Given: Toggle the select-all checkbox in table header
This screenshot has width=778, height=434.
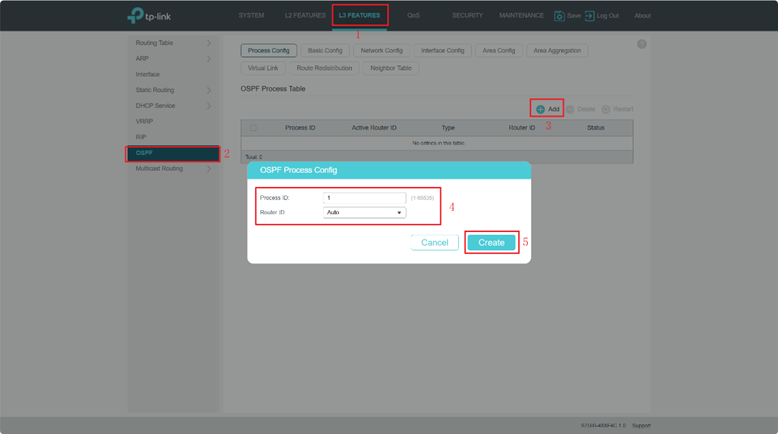Looking at the screenshot, I should [x=253, y=128].
